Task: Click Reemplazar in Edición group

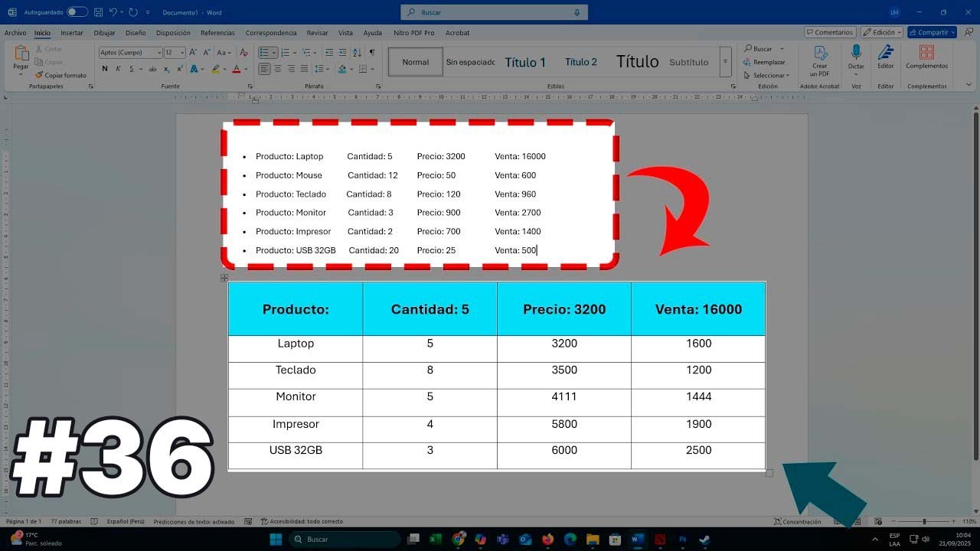Action: (764, 62)
